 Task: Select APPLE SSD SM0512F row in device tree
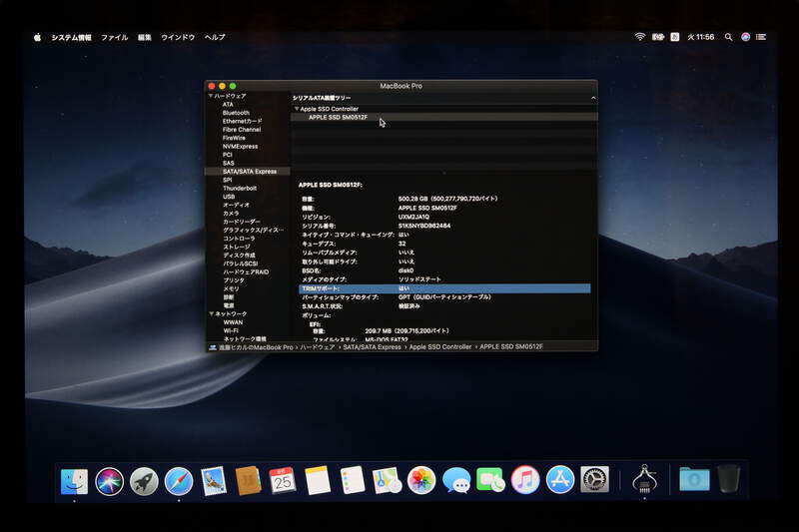click(x=443, y=117)
